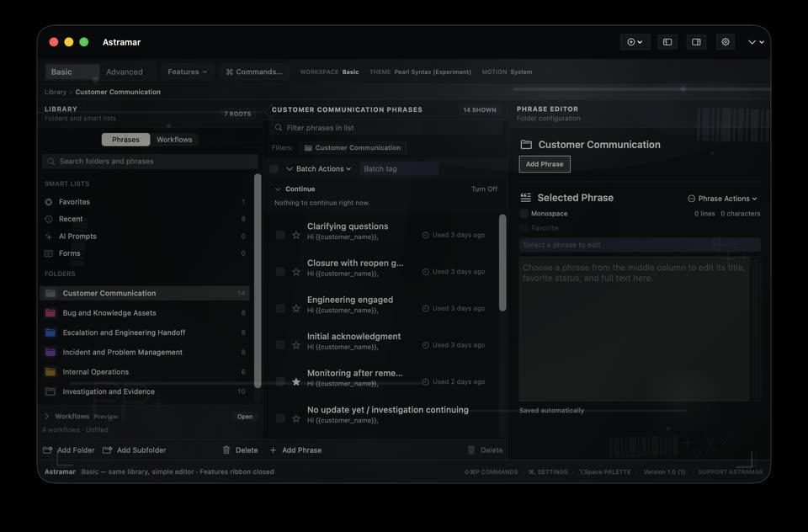Screen dimensions: 808x532
Task: Select the Phrases segment
Action: tap(125, 140)
